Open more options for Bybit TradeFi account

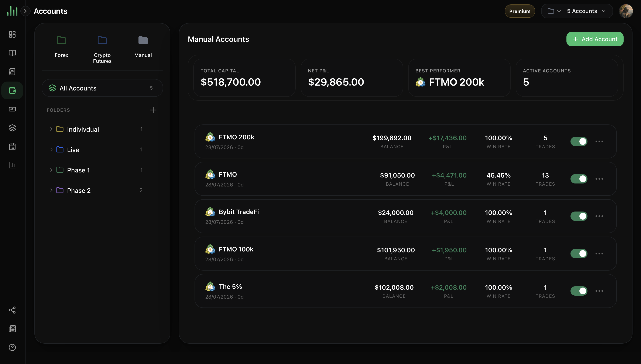pyautogui.click(x=599, y=216)
